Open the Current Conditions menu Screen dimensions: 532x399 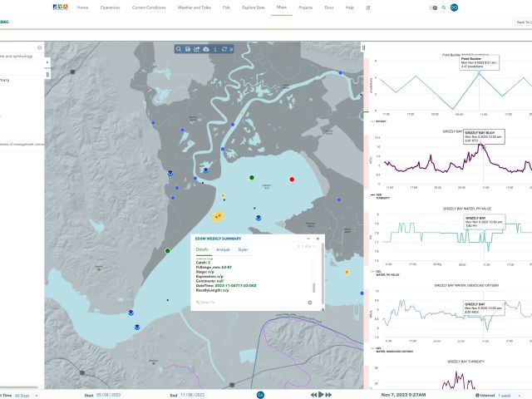coord(149,7)
